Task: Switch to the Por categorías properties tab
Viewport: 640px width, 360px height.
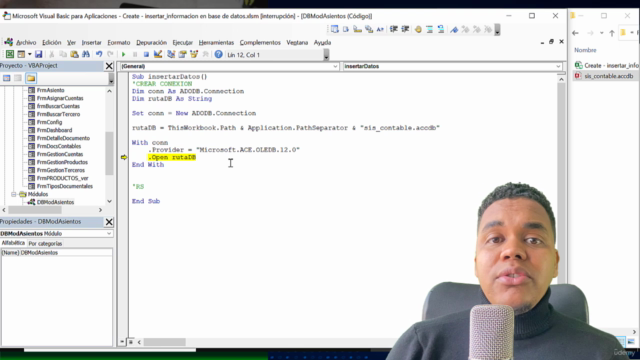Action: tap(45, 243)
